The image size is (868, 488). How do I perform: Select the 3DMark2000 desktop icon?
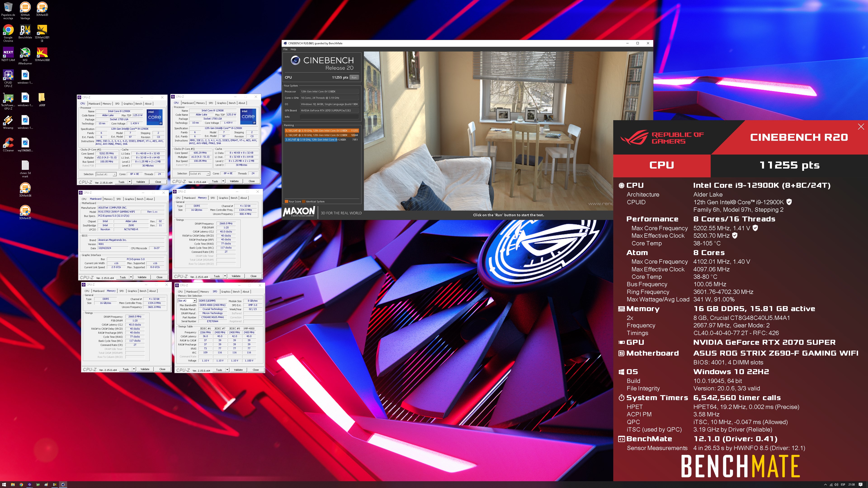(42, 54)
